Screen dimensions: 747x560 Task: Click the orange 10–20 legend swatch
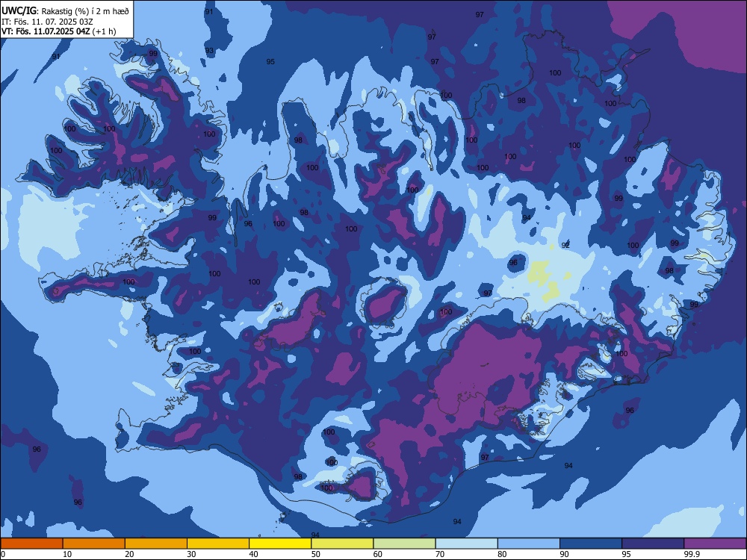(x=94, y=544)
